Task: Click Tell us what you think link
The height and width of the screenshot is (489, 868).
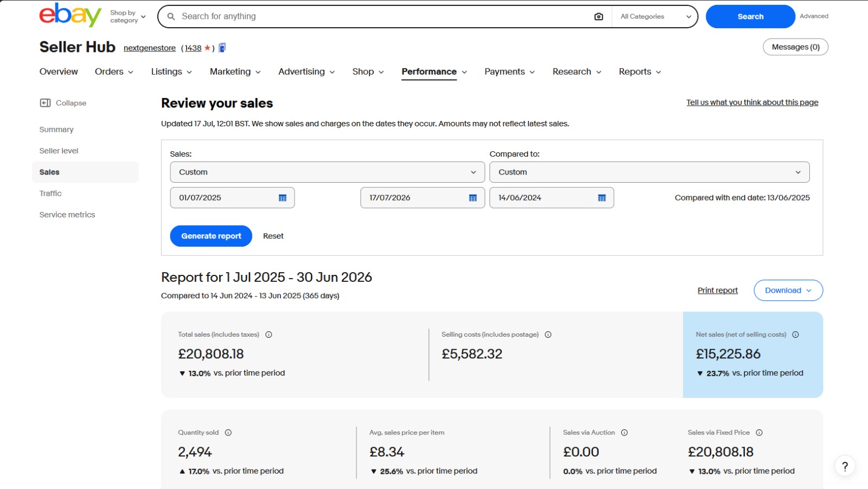Action: pos(752,102)
